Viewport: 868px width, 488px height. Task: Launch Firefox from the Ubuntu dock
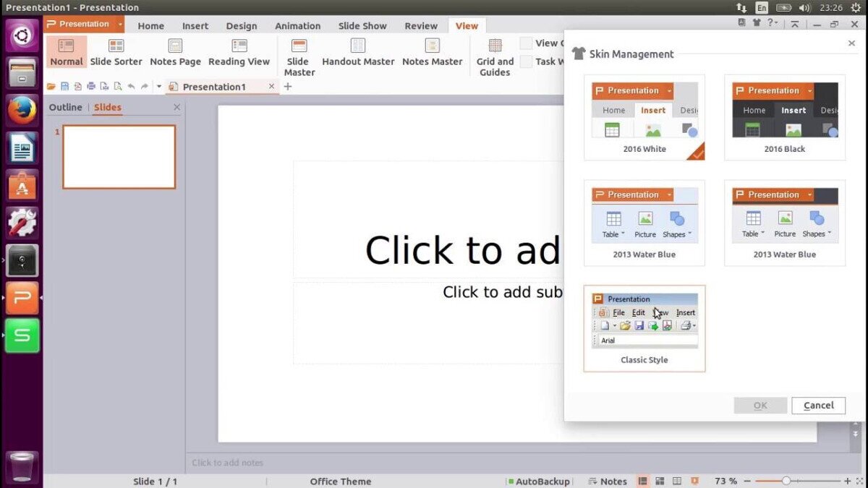pos(22,111)
